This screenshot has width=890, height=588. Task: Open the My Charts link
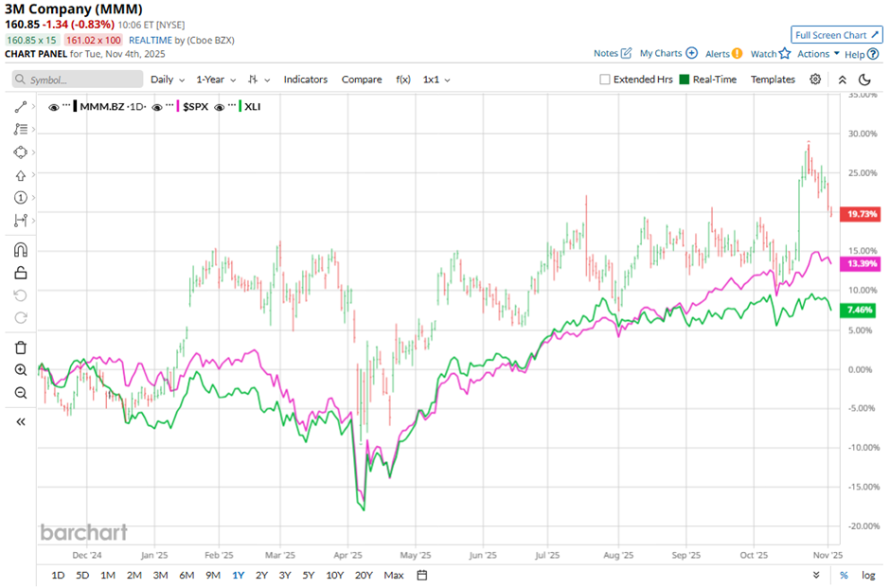coord(667,54)
